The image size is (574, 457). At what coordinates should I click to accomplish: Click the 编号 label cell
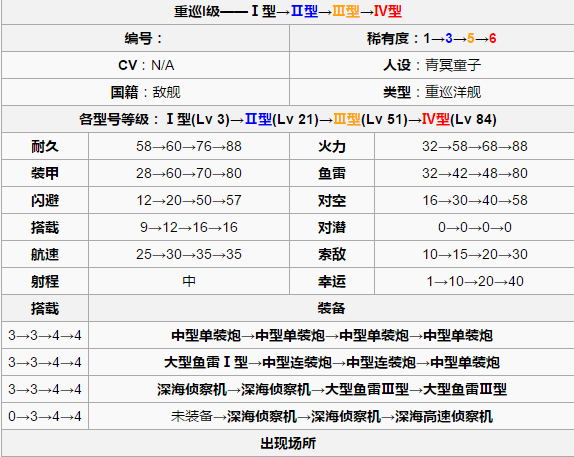pos(145,38)
